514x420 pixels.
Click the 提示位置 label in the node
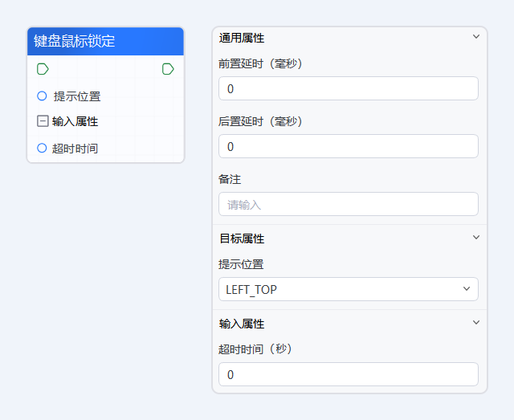pyautogui.click(x=77, y=96)
